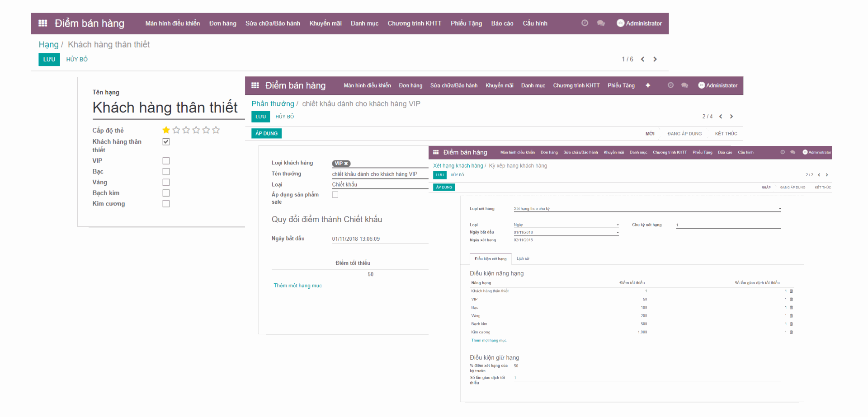868x417 pixels.
Task: Click the next record arrow near 2/4 pager
Action: pyautogui.click(x=731, y=116)
